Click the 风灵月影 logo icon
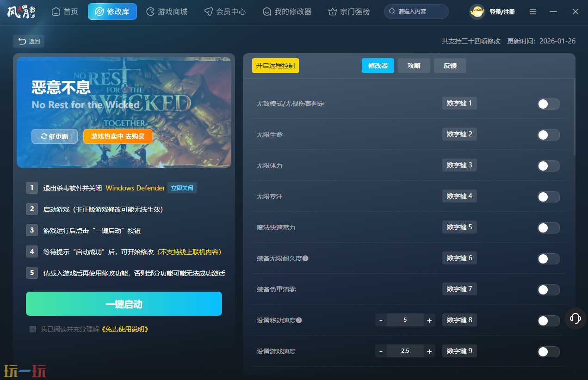The image size is (588, 380). [21, 11]
